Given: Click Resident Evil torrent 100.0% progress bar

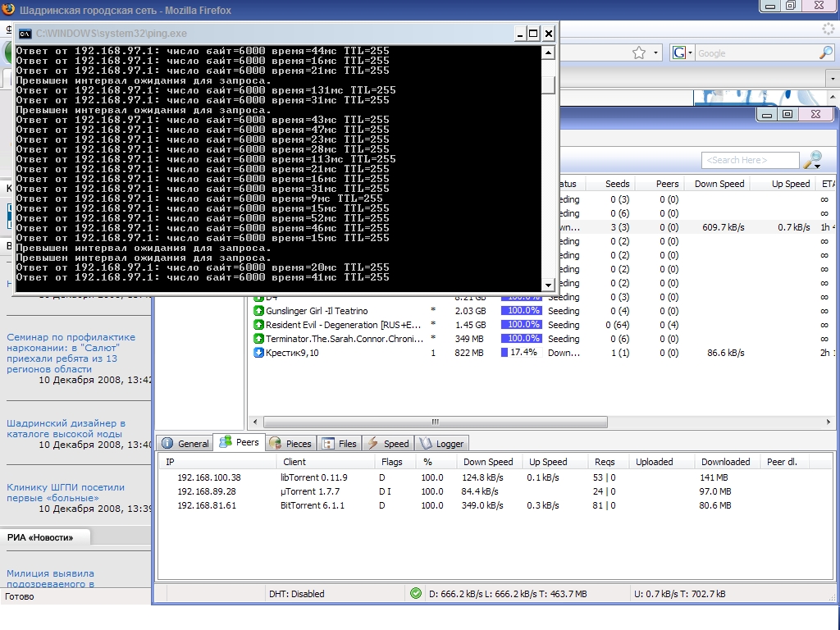Looking at the screenshot, I should coord(521,325).
